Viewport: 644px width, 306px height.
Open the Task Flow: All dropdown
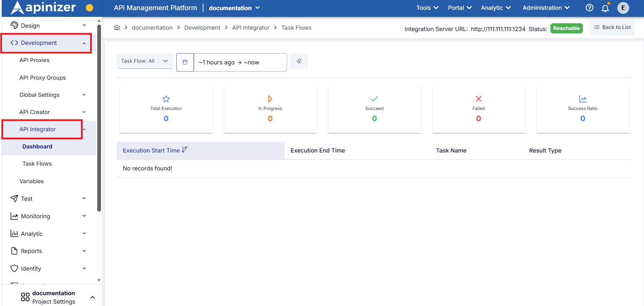click(145, 61)
